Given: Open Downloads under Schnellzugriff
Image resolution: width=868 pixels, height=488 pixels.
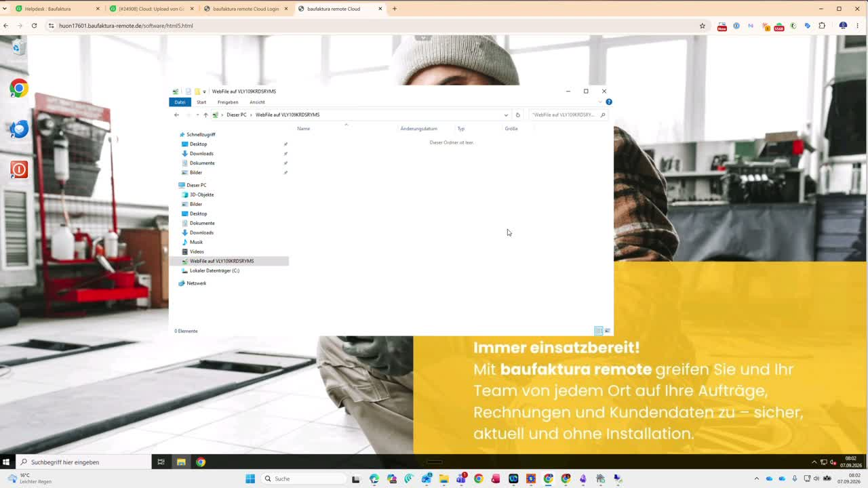Looking at the screenshot, I should 201,153.
